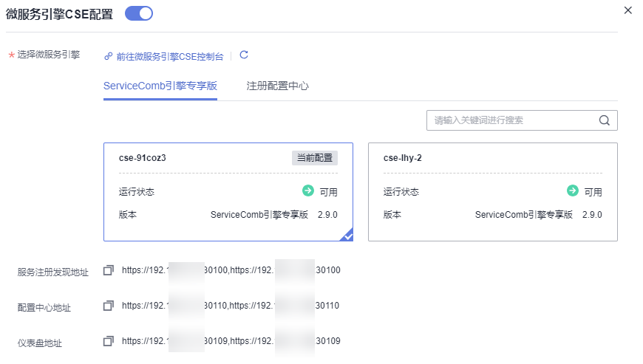
Task: Click the search magnifier icon
Action: click(604, 120)
